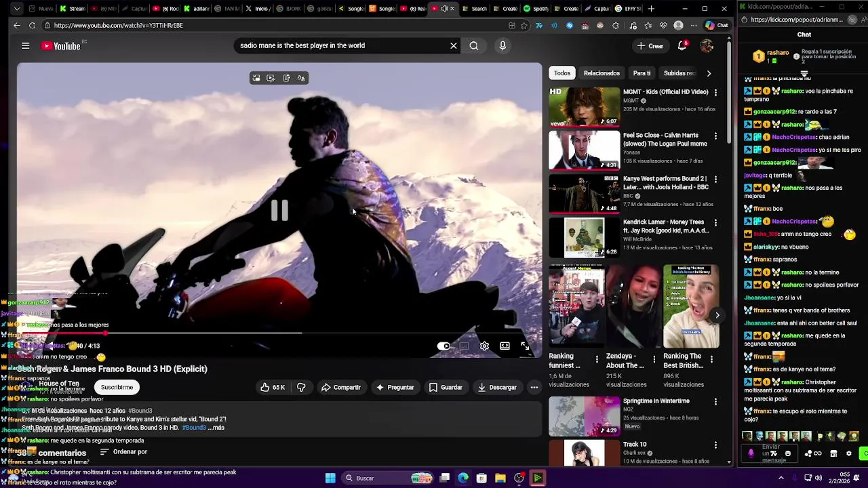Open more actions menu beside Descargar
Image resolution: width=868 pixels, height=488 pixels.
pyautogui.click(x=534, y=387)
